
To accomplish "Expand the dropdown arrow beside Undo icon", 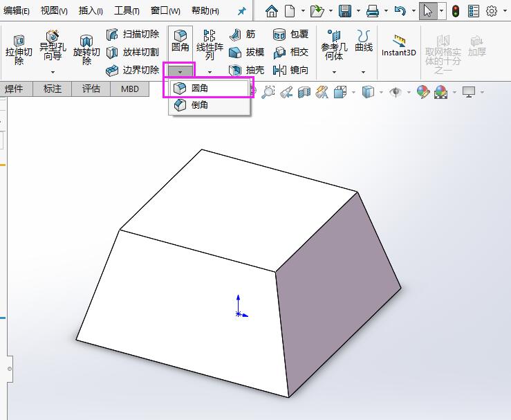I will pos(414,11).
